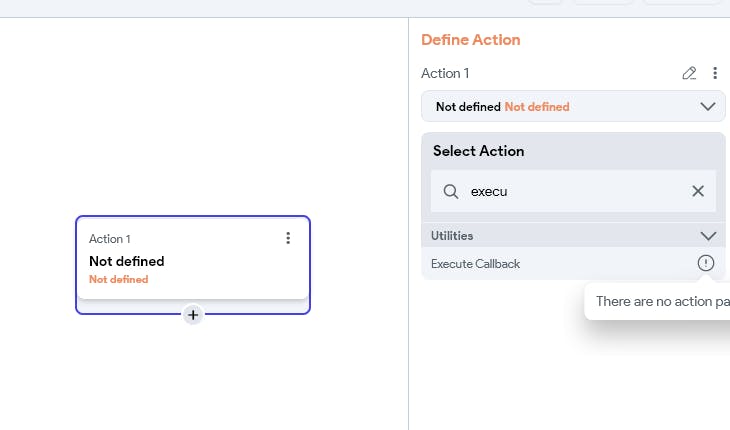Click the "Select Action" heading text

coord(478,151)
